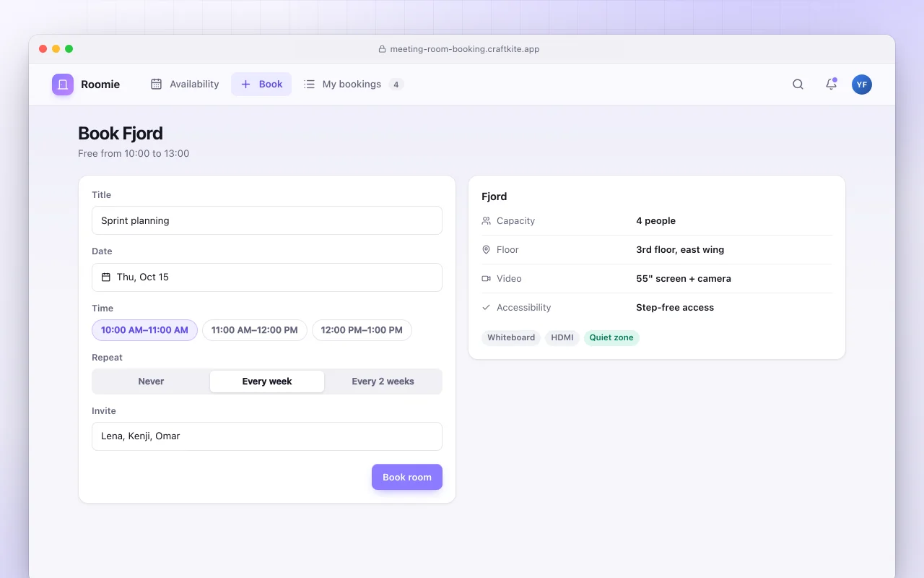Click the '55" screen + camera' value

coord(684,279)
